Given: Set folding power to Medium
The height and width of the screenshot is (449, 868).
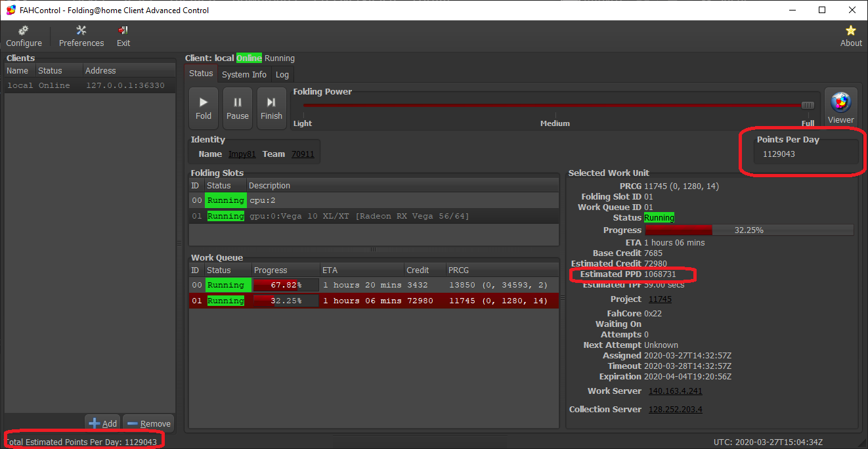Looking at the screenshot, I should pyautogui.click(x=555, y=123).
